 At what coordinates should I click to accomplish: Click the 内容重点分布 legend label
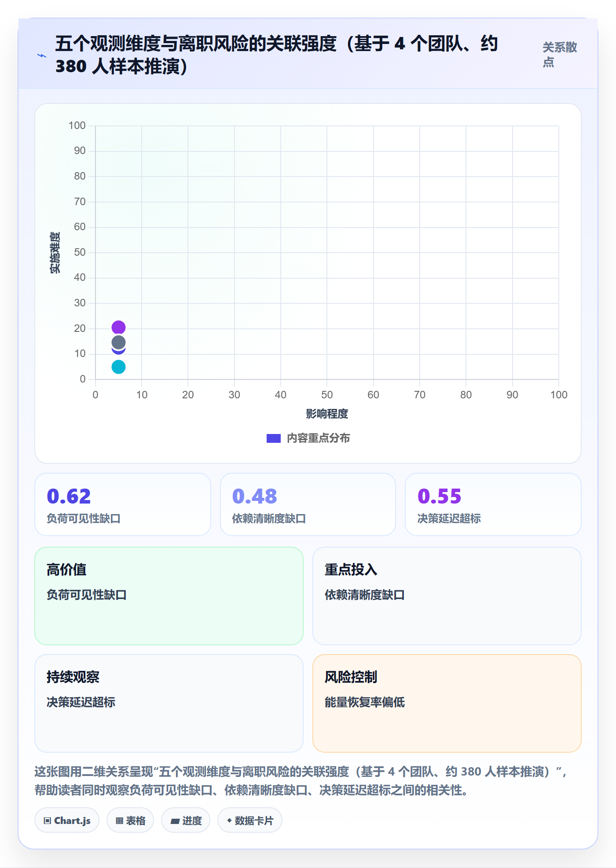click(319, 438)
